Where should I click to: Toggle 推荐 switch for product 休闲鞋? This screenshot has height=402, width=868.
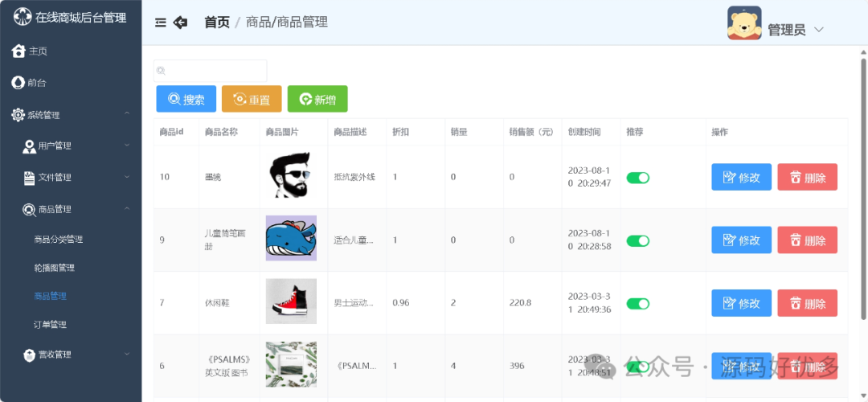[x=637, y=303]
